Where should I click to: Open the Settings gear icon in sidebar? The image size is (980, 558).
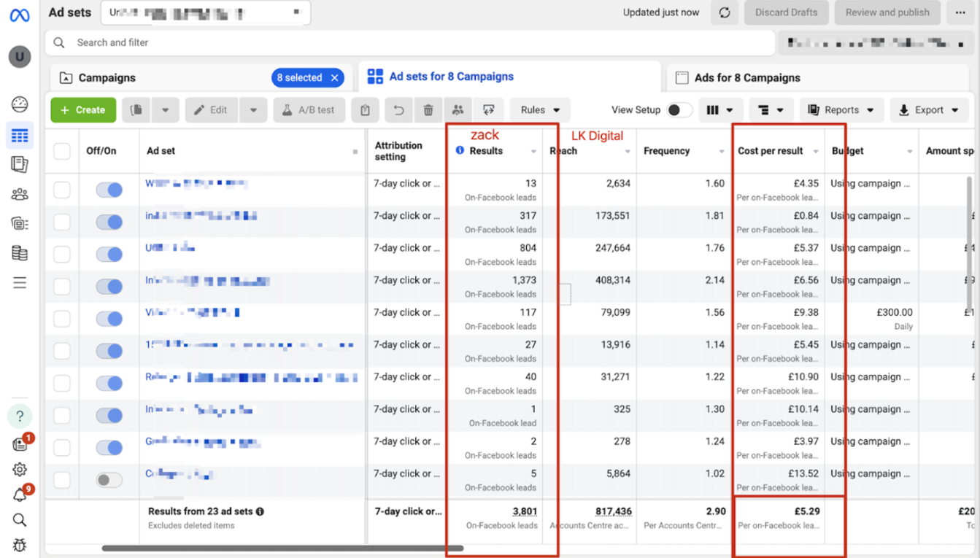click(x=20, y=470)
